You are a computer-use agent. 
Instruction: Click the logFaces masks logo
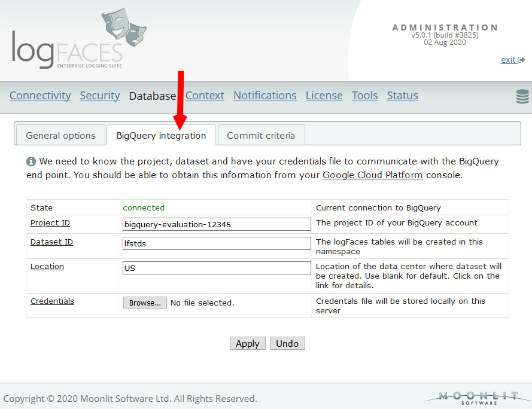(x=124, y=27)
